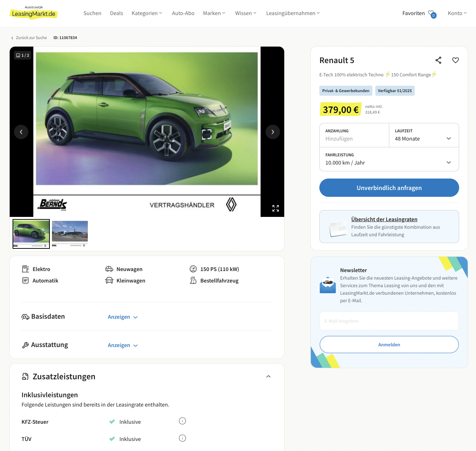Click the Basisdaten section icon

25,317
